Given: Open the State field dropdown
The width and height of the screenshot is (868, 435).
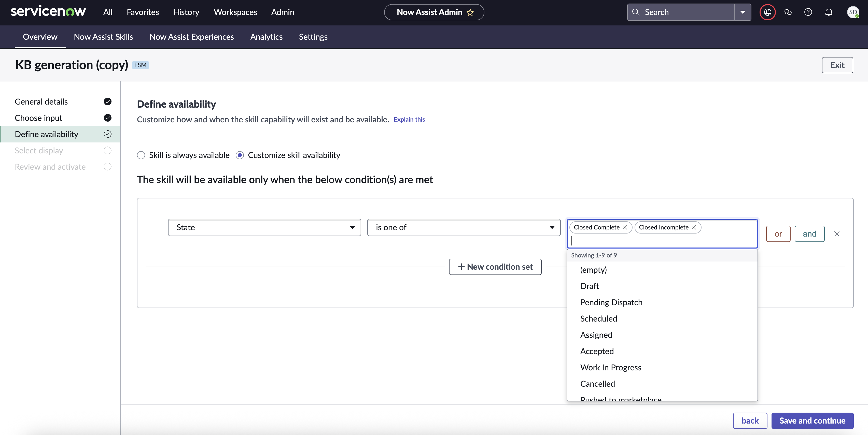Looking at the screenshot, I should pyautogui.click(x=264, y=227).
